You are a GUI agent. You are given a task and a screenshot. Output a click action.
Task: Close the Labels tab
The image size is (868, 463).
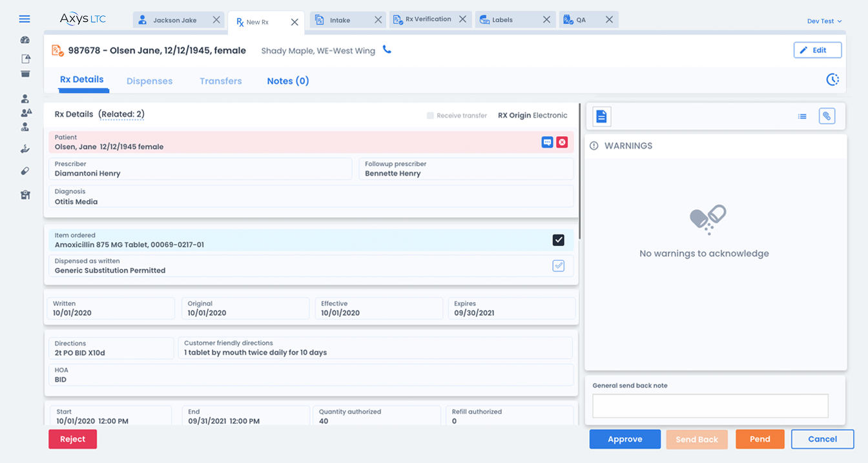click(x=546, y=20)
